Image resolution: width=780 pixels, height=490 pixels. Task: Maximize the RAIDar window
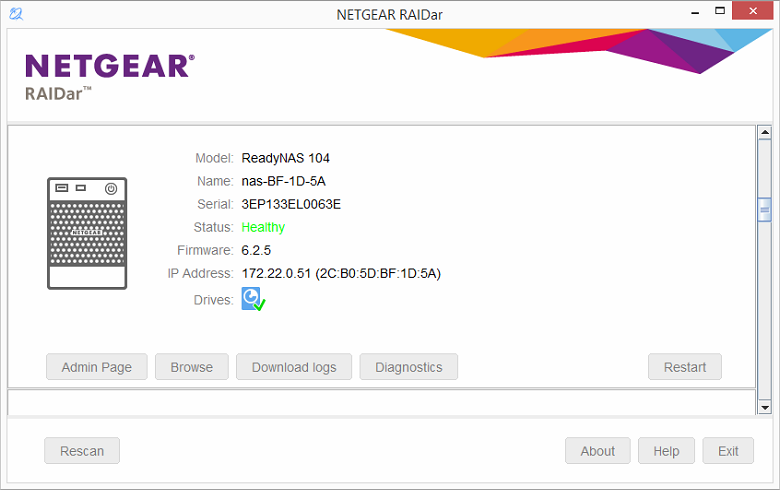pos(720,11)
